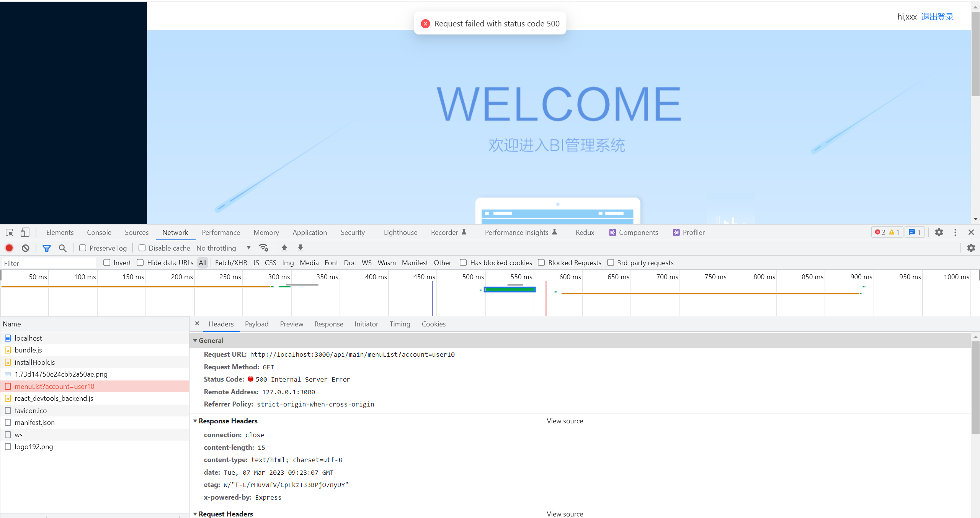Open the Redux tab
This screenshot has width=980, height=518.
(x=585, y=232)
